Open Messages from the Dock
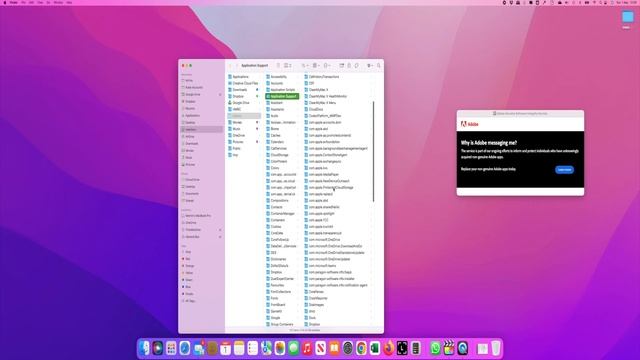The height and width of the screenshot is (360, 640). 293,348
